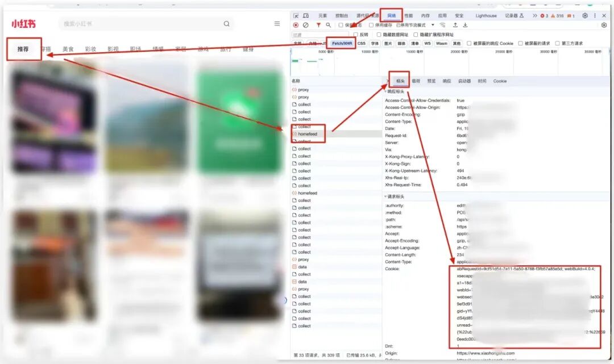Click the import HAR upload icon
This screenshot has height=364, width=614.
(x=455, y=25)
